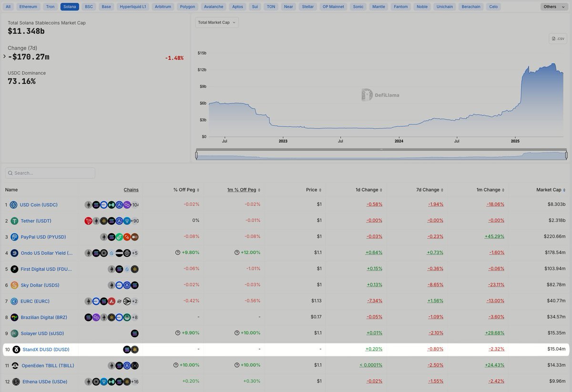The image size is (572, 392).
Task: Select the Solana chain tab
Action: pyautogui.click(x=70, y=7)
